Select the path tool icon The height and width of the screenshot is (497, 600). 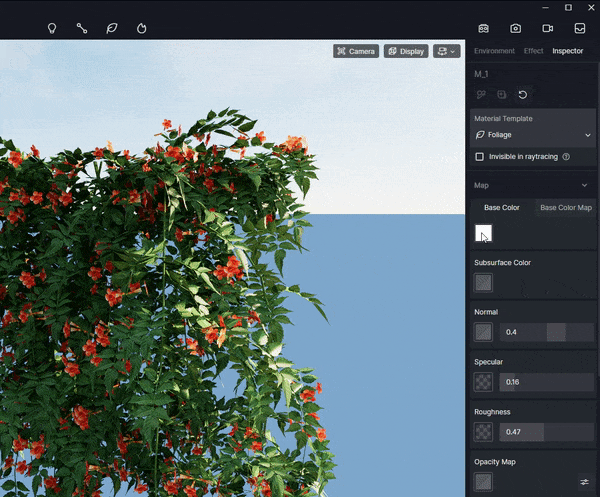point(82,28)
